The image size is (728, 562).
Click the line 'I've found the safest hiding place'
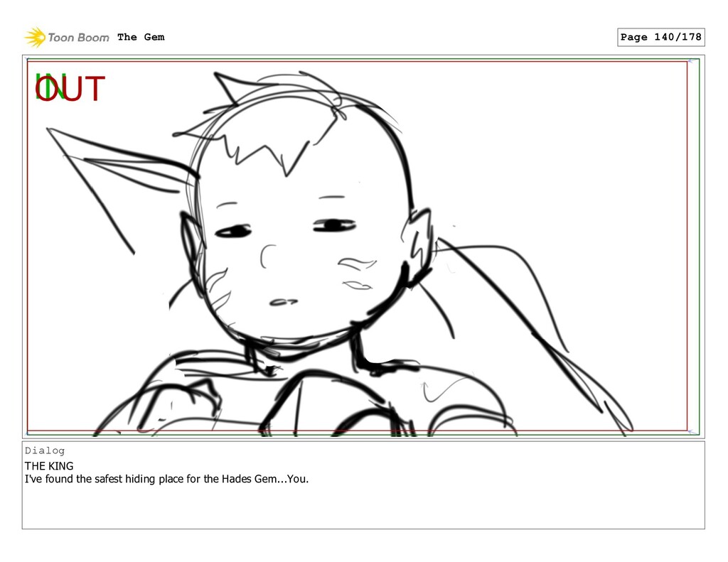pyautogui.click(x=166, y=479)
